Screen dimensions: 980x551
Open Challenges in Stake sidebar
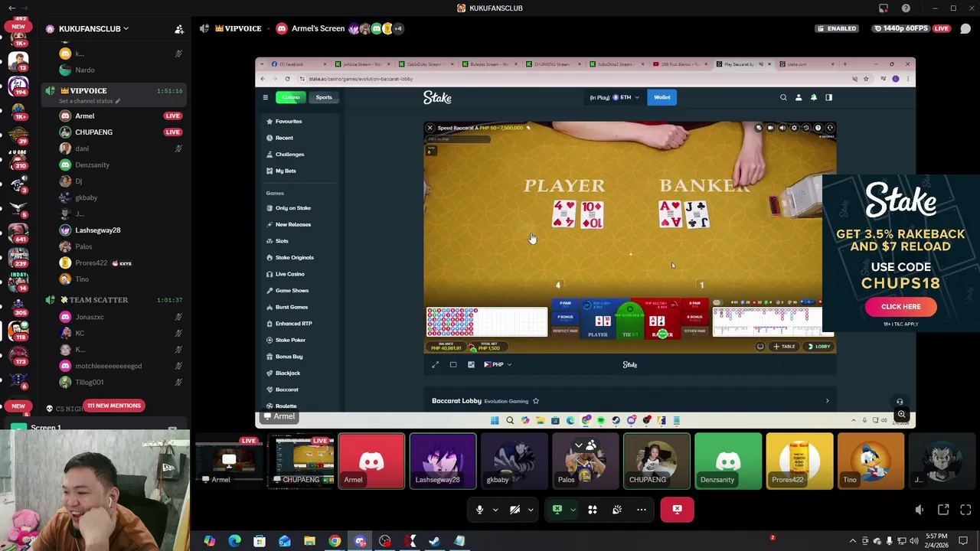(x=289, y=155)
